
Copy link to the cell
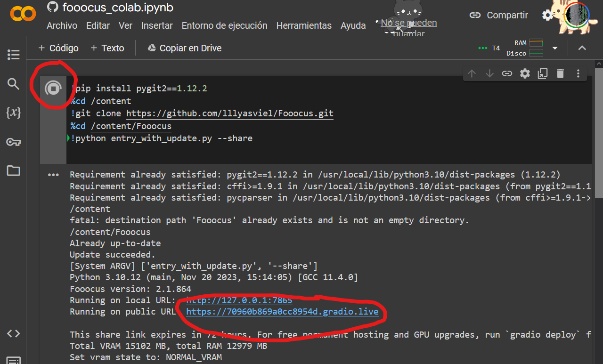tap(507, 73)
